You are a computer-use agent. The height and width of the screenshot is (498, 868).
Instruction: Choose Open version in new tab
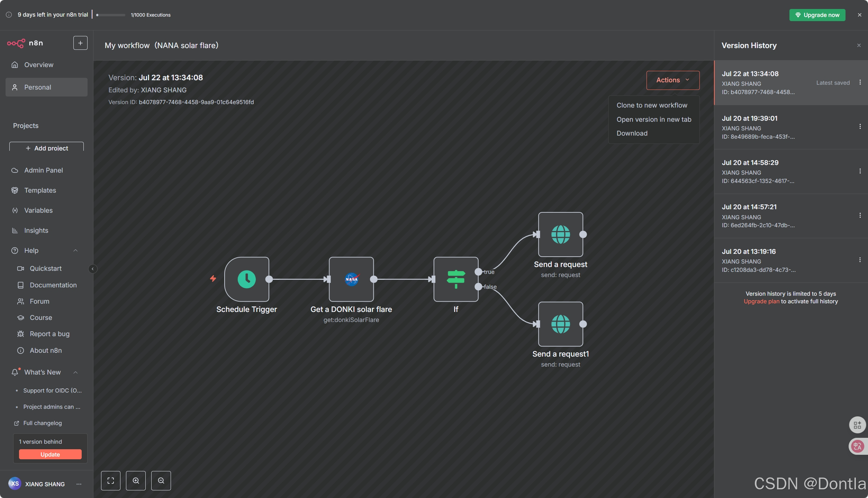[654, 119]
